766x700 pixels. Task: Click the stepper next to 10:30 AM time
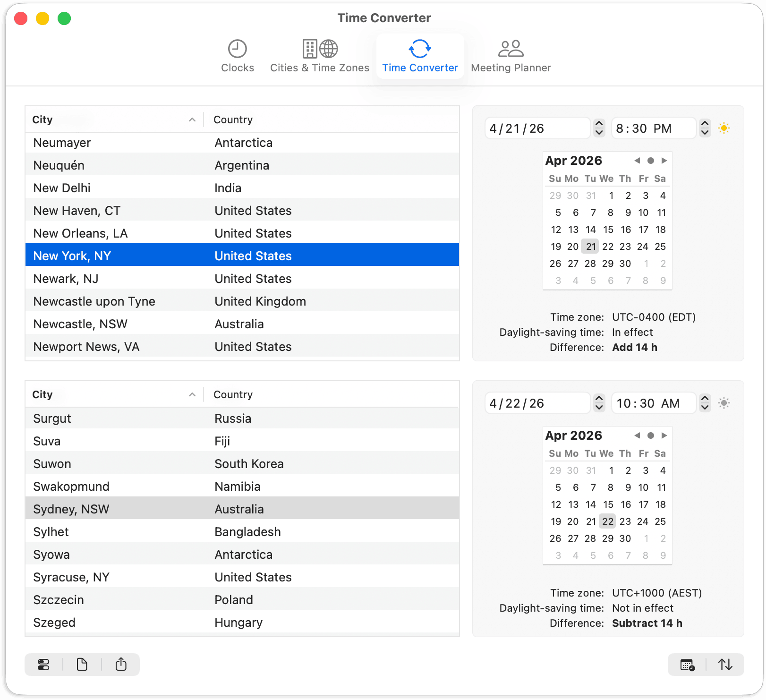pos(705,403)
